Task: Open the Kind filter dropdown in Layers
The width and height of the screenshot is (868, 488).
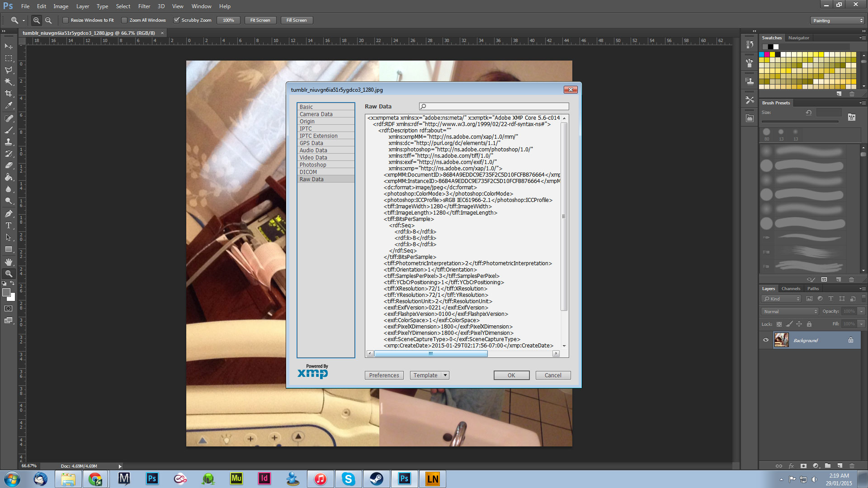Action: (x=781, y=299)
